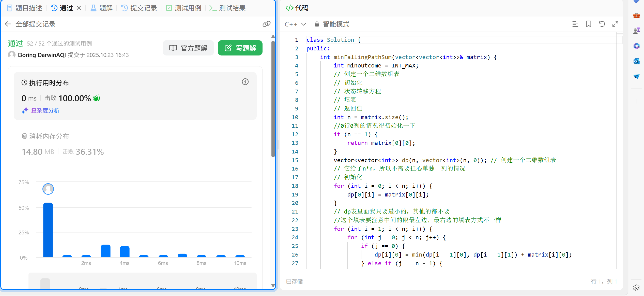This screenshot has width=644, height=296.
Task: Close the 通过 tab
Action: point(79,8)
